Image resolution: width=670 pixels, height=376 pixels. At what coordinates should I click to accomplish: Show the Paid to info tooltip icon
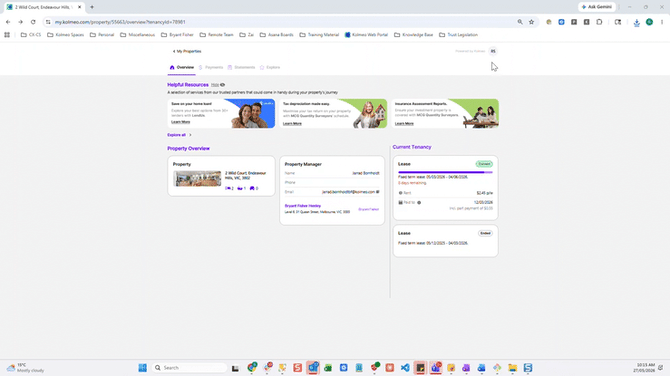419,203
